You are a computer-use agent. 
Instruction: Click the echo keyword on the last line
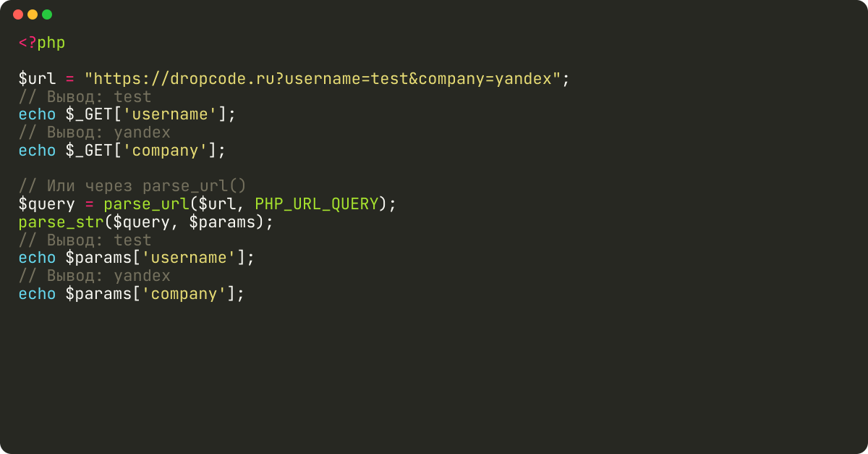pos(37,294)
